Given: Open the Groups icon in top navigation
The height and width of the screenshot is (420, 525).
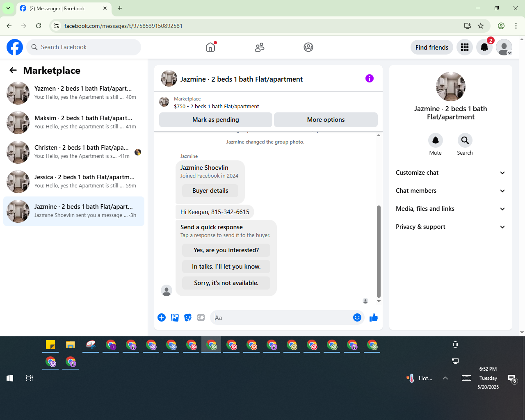Looking at the screenshot, I should pos(308,47).
